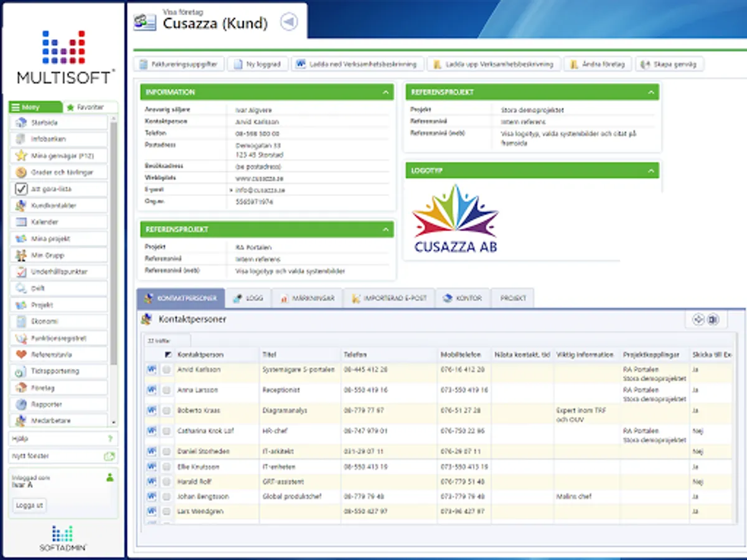Open Infobanken in the sidebar

click(x=59, y=139)
